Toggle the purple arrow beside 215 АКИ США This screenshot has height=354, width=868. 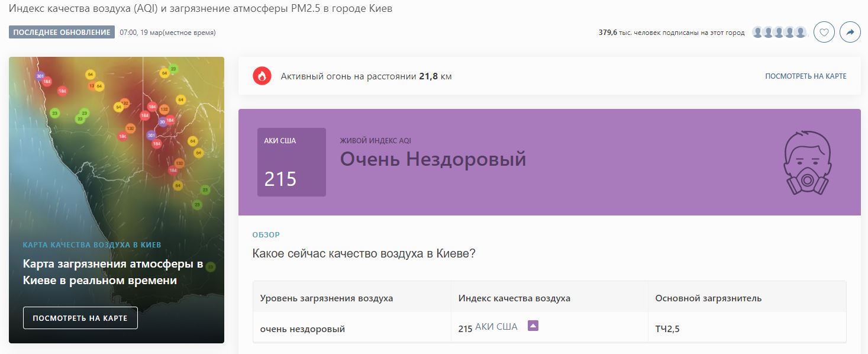tap(533, 326)
